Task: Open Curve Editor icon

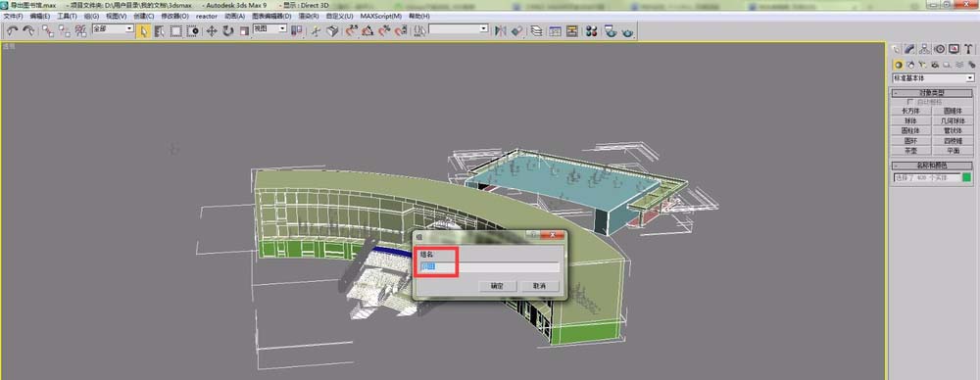Action: click(555, 30)
